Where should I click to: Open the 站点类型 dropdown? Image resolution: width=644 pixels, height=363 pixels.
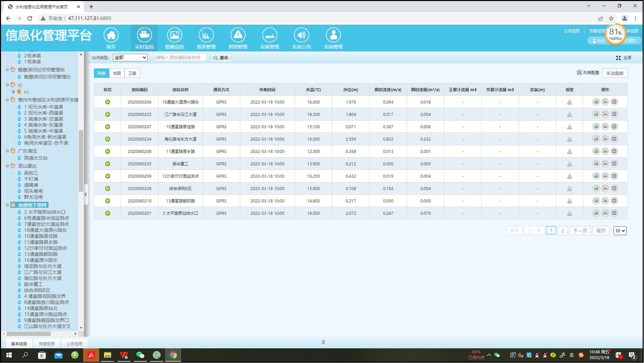(x=130, y=58)
